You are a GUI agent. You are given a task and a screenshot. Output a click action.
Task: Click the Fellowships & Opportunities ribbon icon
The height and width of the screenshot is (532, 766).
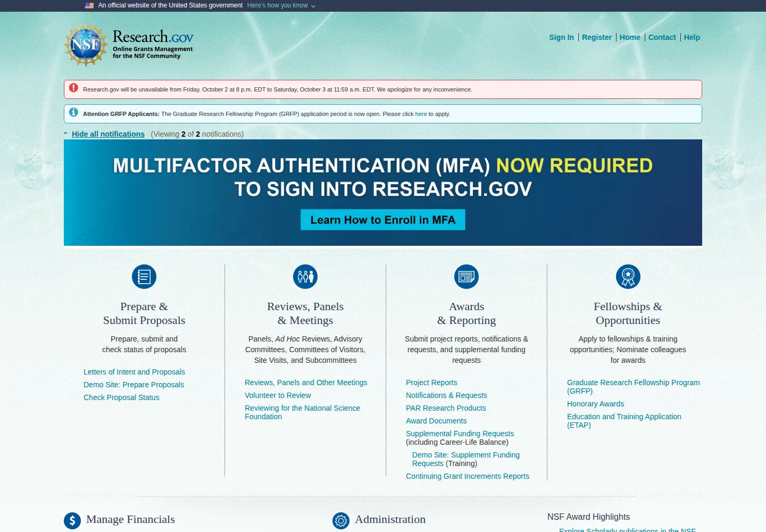(628, 277)
